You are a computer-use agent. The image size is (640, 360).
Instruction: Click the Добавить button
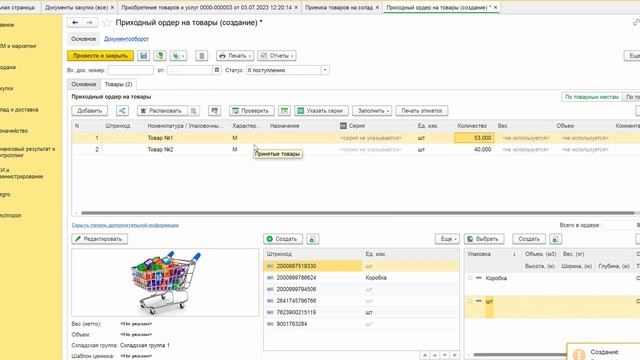89,111
